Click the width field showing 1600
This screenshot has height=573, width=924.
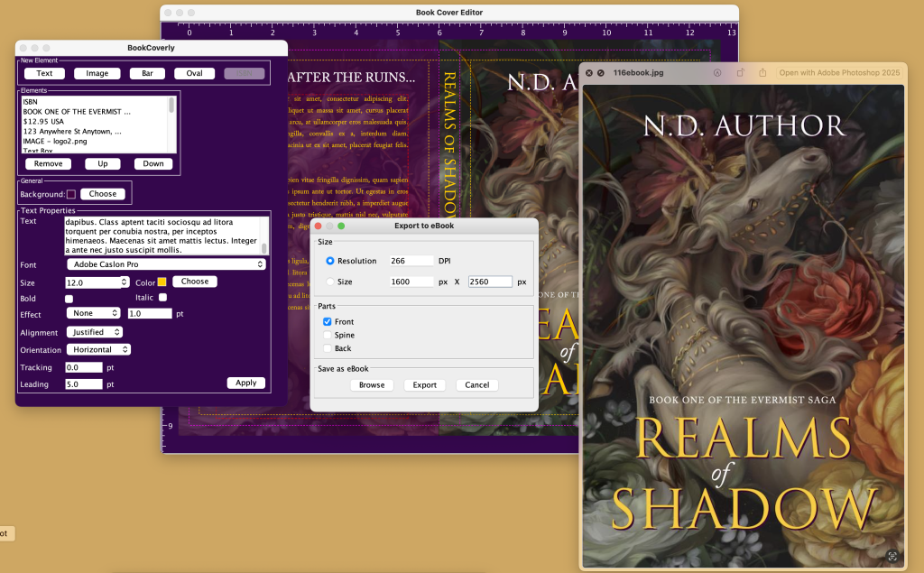(x=411, y=282)
